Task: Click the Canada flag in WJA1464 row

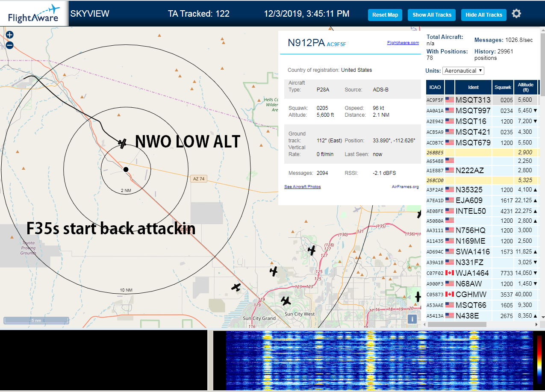Action: pos(450,273)
